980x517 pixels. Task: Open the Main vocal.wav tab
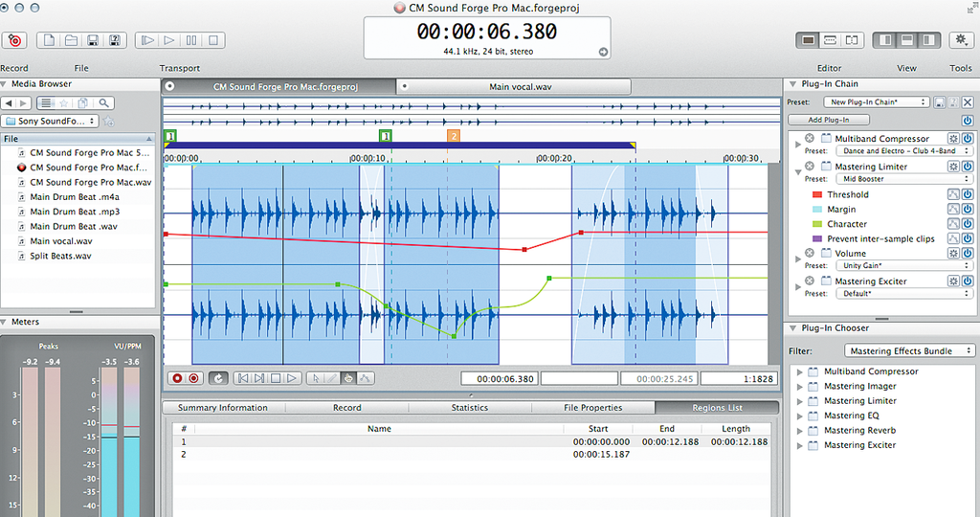[520, 87]
